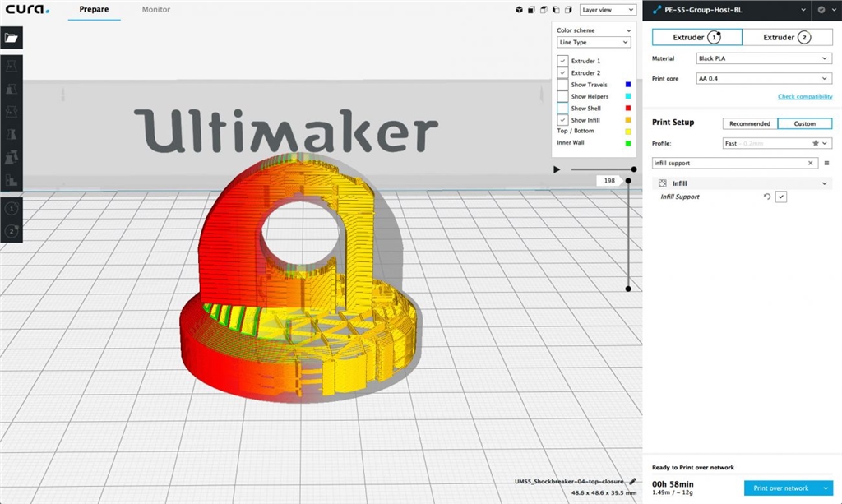The height and width of the screenshot is (504, 842).
Task: Enable the Show Travels checkbox
Action: tap(562, 85)
